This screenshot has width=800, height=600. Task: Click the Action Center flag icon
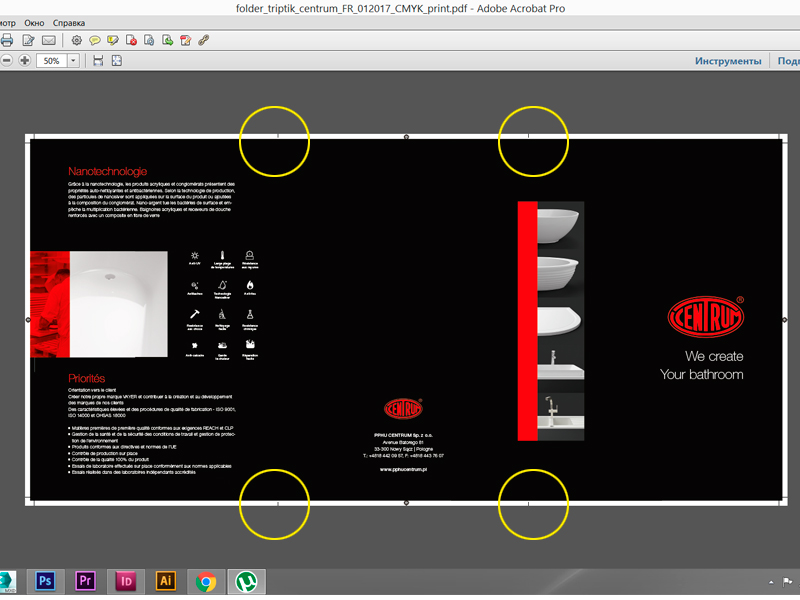787,582
